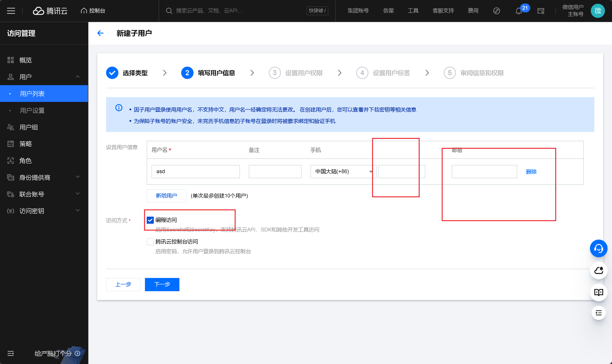Click the 下一步 button
Image resolution: width=612 pixels, height=364 pixels.
click(162, 284)
